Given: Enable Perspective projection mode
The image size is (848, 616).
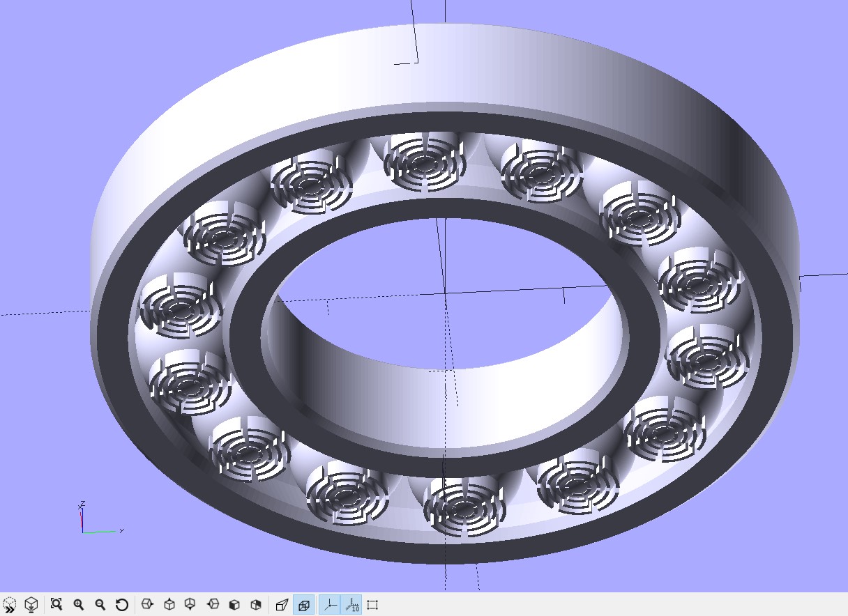Looking at the screenshot, I should [282, 604].
